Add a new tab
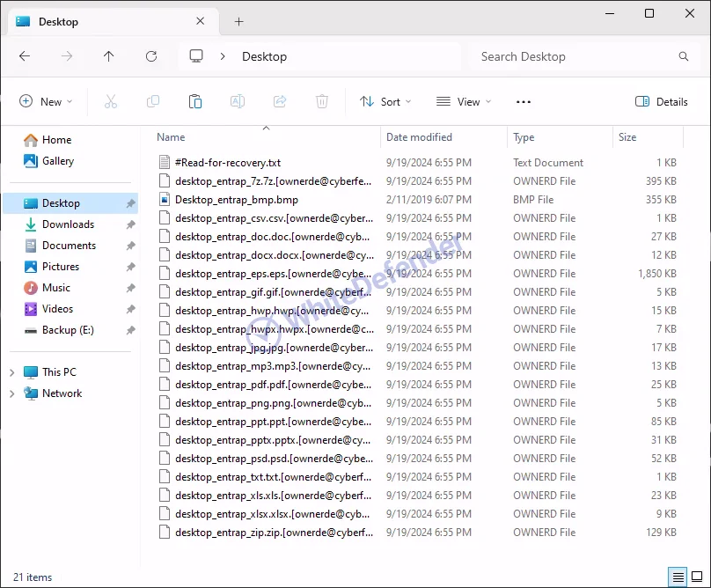 click(238, 22)
